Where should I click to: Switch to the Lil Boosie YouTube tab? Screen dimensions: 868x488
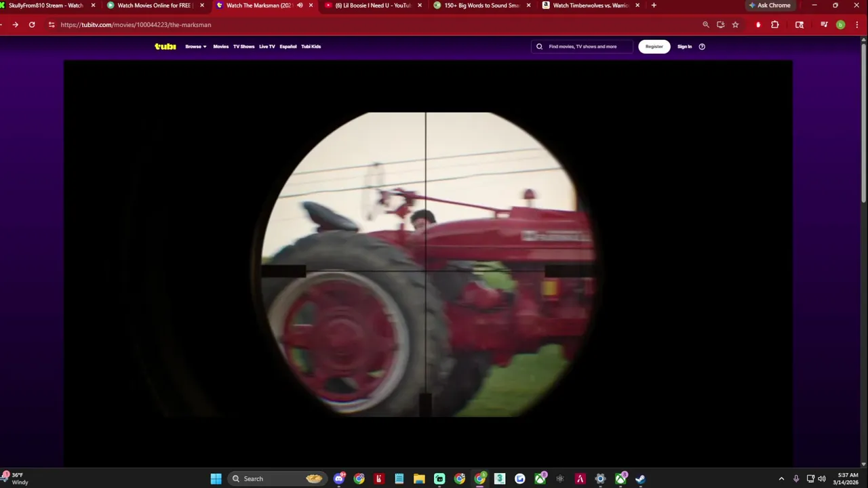tap(373, 5)
